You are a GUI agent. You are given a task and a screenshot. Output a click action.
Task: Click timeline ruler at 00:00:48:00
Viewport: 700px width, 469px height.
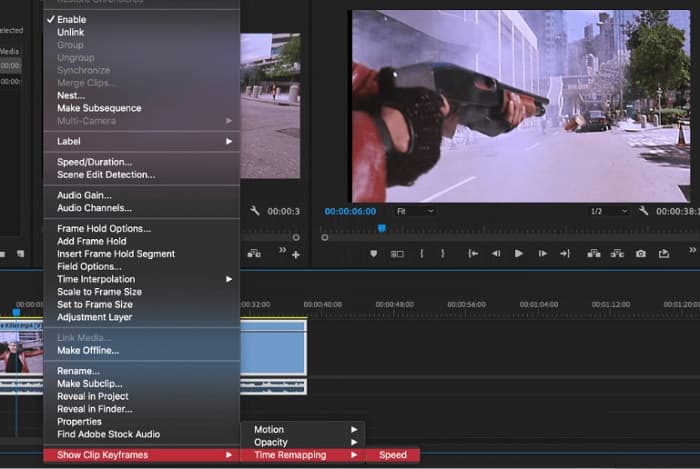(x=395, y=304)
